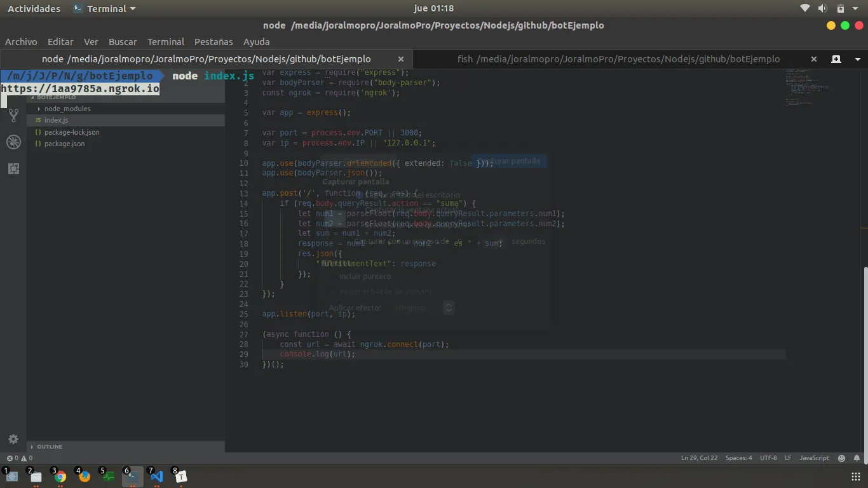Select the Extensions icon in activity bar

coord(14,168)
